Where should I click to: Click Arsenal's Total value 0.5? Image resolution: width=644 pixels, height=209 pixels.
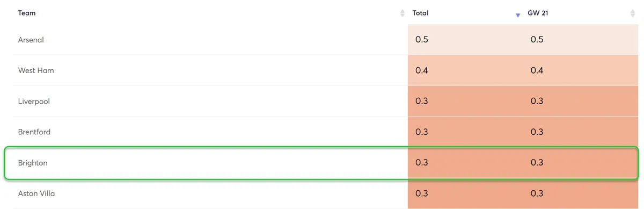point(422,40)
